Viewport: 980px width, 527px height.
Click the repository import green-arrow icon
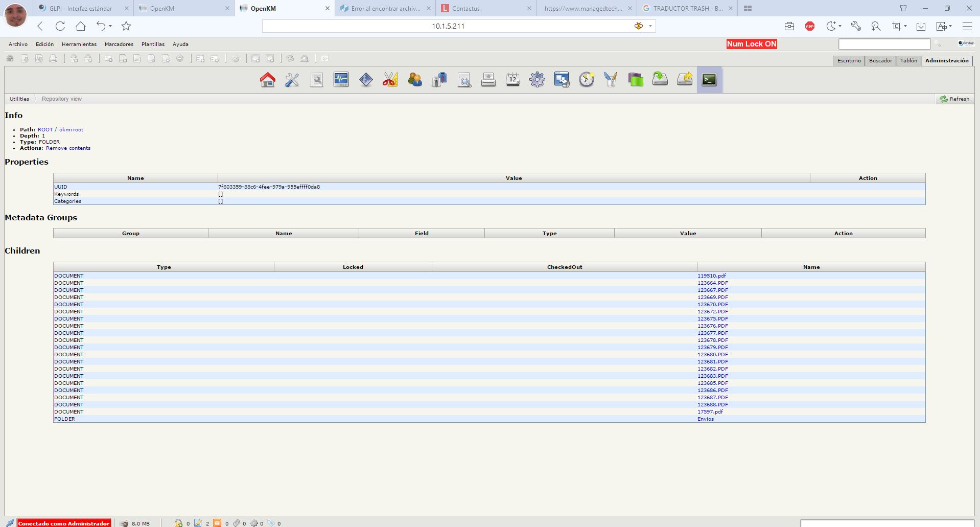click(660, 79)
